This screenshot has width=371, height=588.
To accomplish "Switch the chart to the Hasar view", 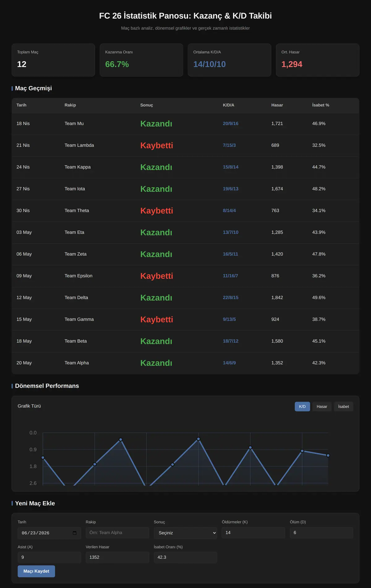I will 322,407.
